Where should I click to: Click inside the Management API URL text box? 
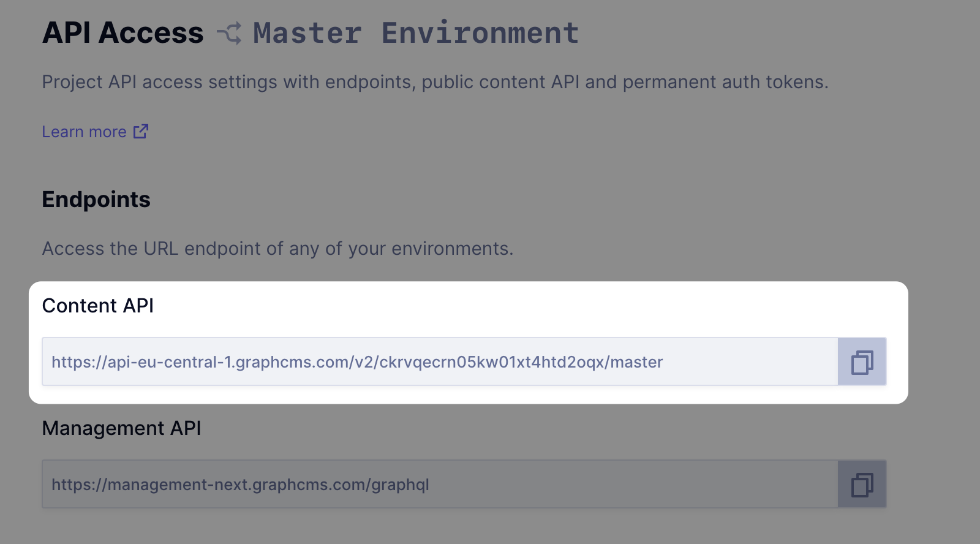(429, 484)
